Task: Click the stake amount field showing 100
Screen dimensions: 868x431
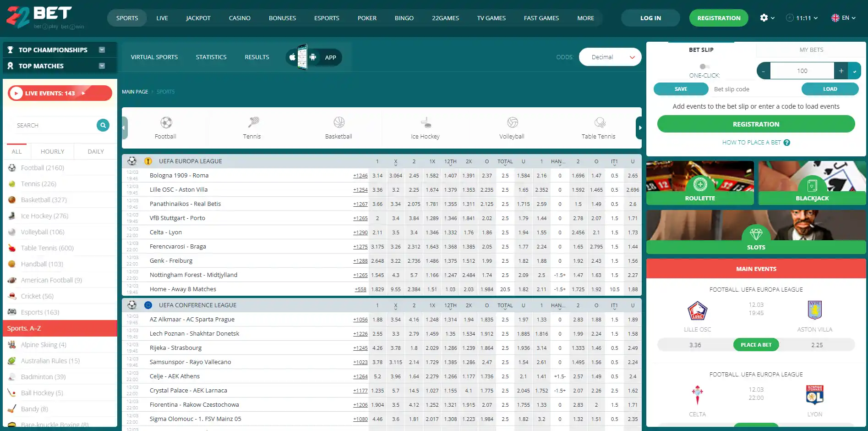Action: click(802, 71)
